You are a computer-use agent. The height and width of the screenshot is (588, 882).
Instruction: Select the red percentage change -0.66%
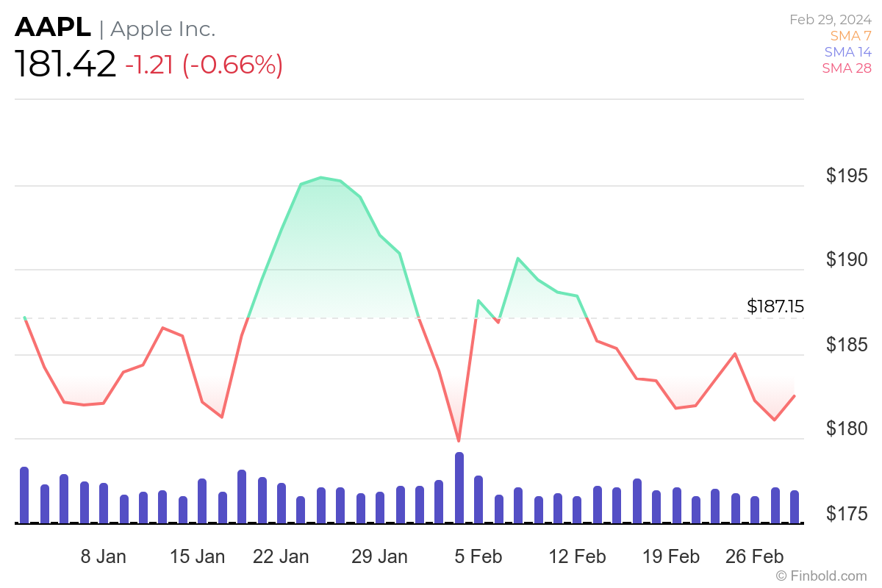[232, 65]
